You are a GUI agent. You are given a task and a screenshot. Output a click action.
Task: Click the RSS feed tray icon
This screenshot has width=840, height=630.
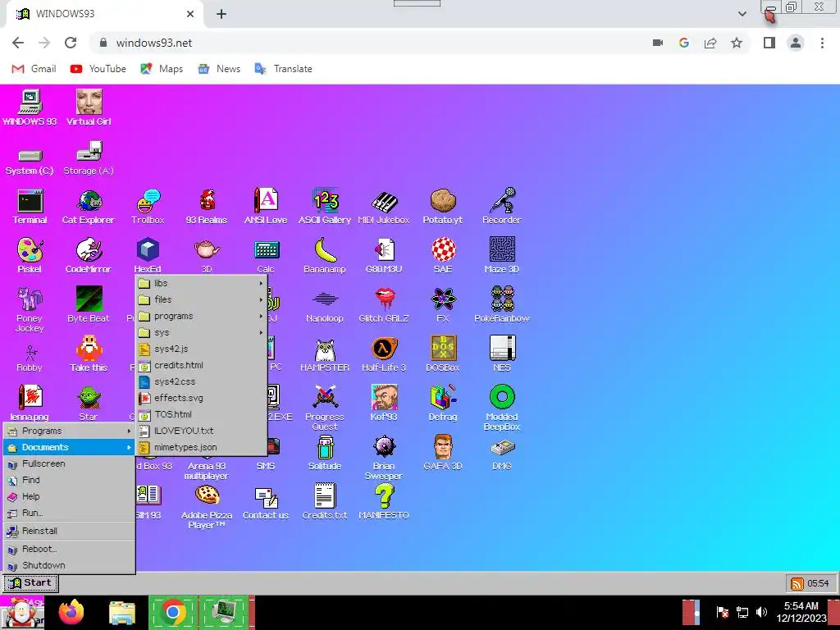point(797,583)
